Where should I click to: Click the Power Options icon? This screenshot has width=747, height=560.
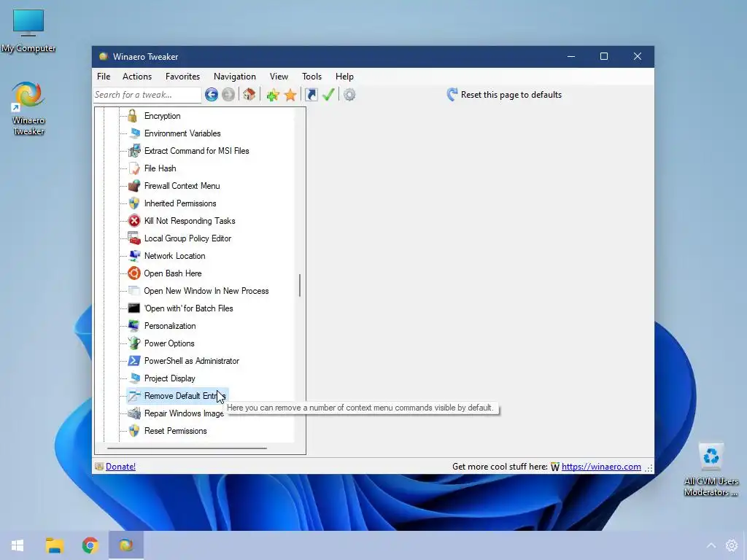point(134,343)
